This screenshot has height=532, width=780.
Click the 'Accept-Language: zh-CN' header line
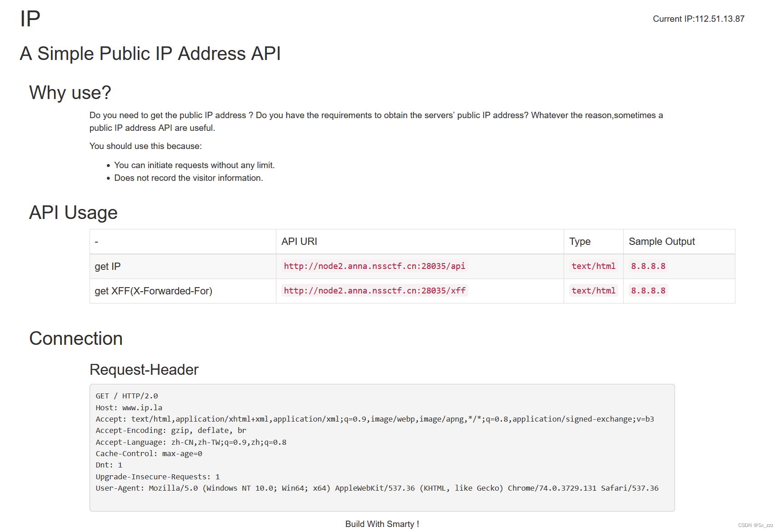tap(191, 443)
